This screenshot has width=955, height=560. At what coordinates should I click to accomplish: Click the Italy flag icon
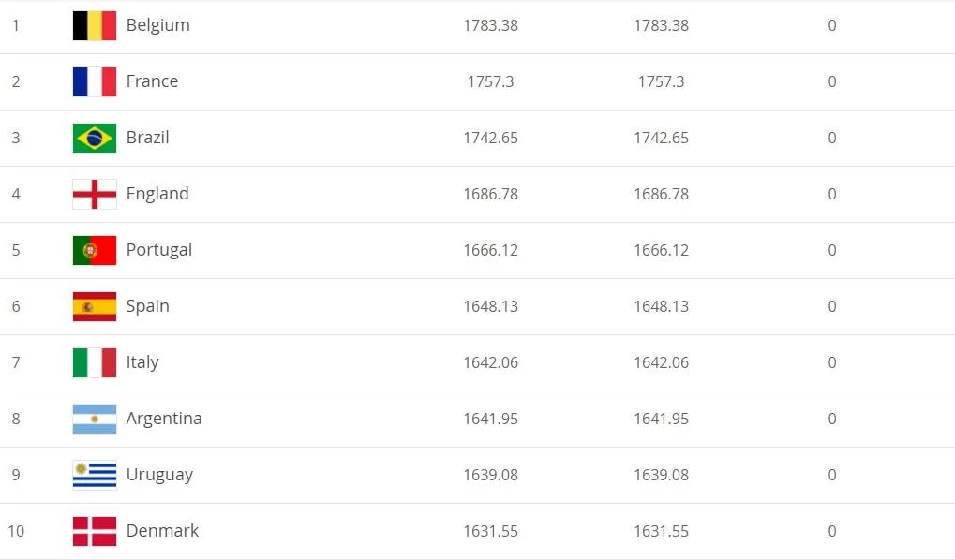click(x=95, y=362)
